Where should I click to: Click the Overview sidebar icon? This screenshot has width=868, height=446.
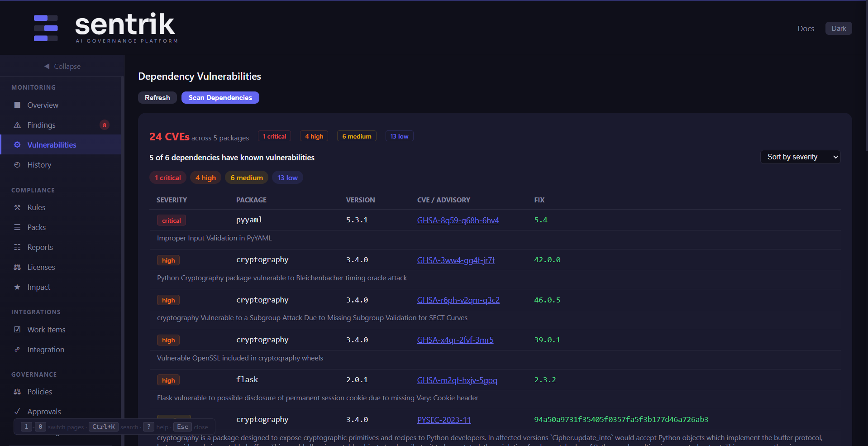pos(17,105)
